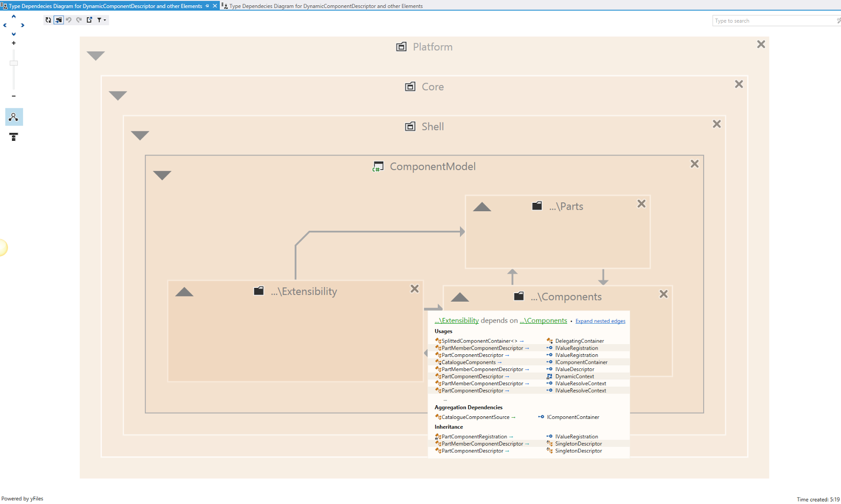Open the filter dropdown in the toolbar
This screenshot has width=841, height=504.
coord(101,20)
